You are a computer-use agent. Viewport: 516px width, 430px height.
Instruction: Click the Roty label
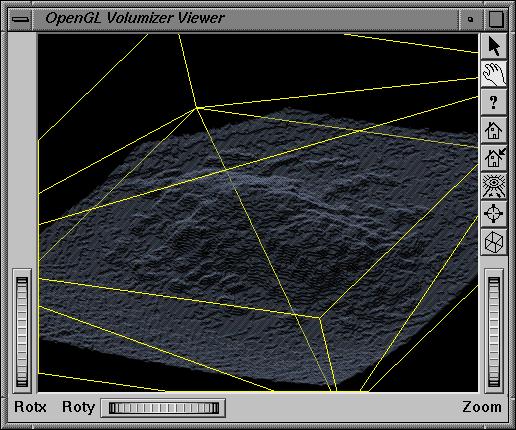(x=78, y=407)
